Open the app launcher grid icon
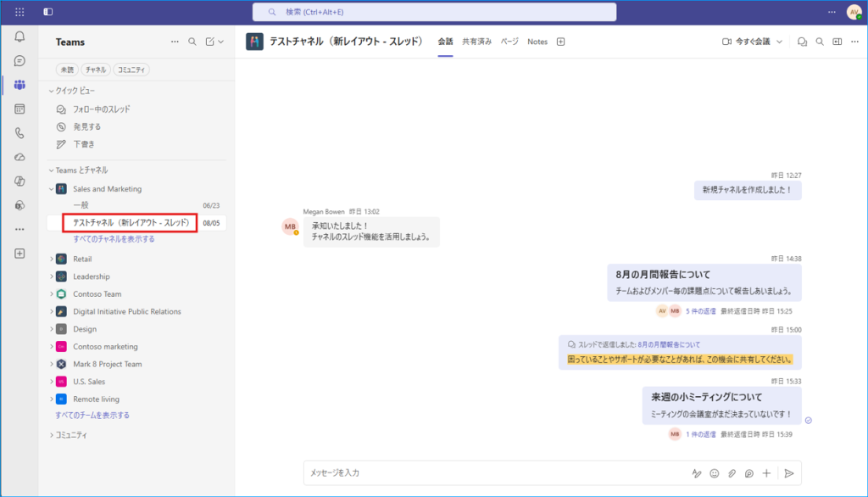This screenshot has width=868, height=497. [x=19, y=12]
